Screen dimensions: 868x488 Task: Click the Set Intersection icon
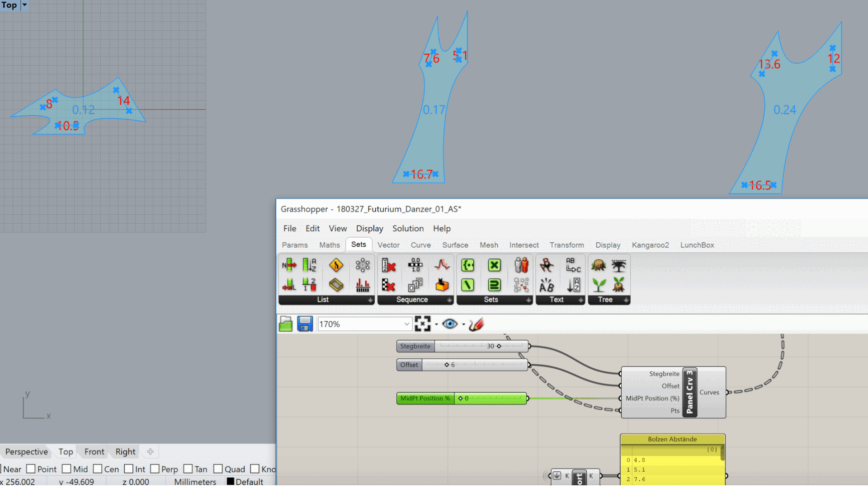tap(494, 265)
